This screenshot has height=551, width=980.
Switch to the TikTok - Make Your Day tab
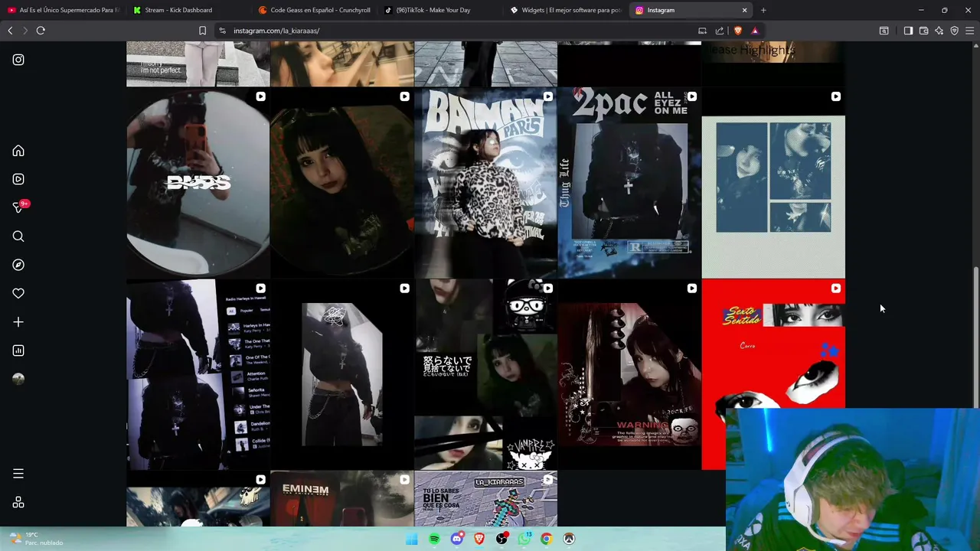tap(439, 10)
